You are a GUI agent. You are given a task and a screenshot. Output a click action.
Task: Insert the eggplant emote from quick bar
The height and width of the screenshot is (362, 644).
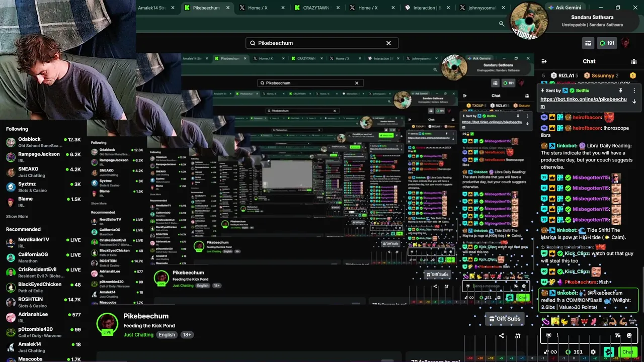(545, 321)
